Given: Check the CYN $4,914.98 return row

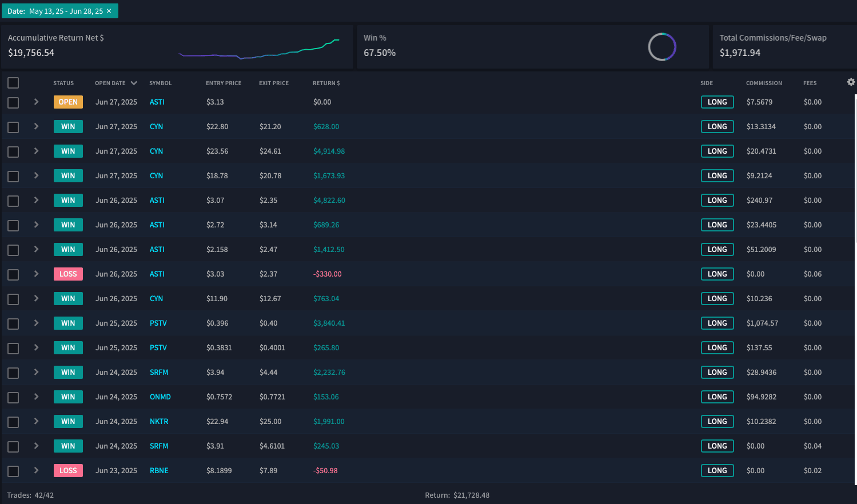Looking at the screenshot, I should [x=13, y=152].
